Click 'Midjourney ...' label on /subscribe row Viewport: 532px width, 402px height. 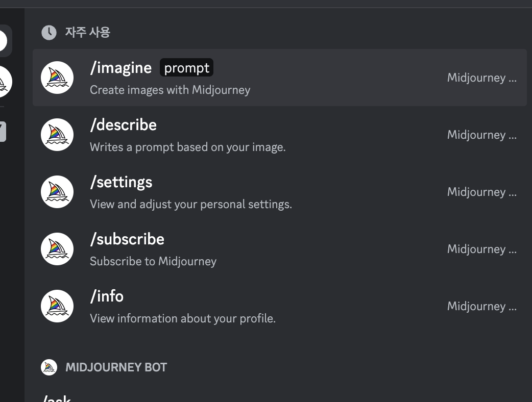click(x=482, y=249)
